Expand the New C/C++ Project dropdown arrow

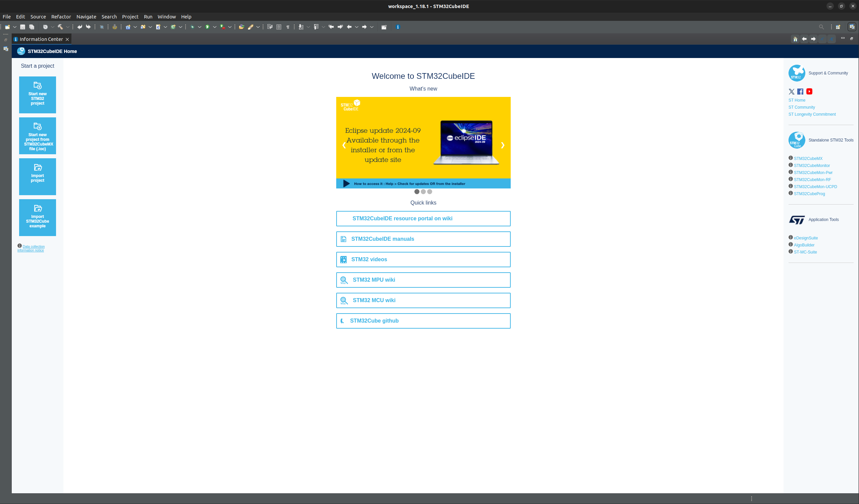point(135,27)
